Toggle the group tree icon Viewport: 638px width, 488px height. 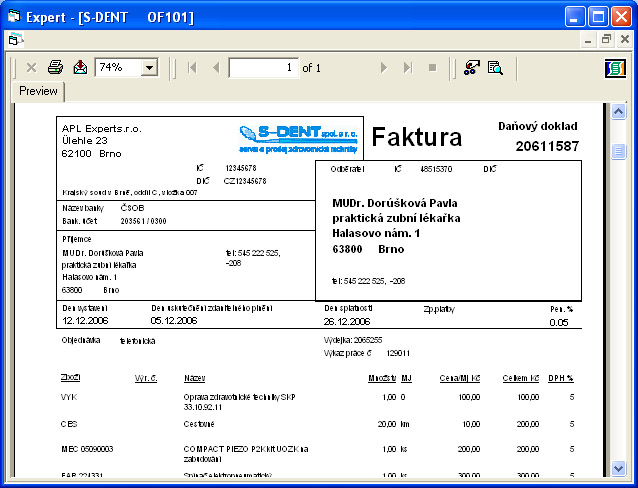coord(472,67)
